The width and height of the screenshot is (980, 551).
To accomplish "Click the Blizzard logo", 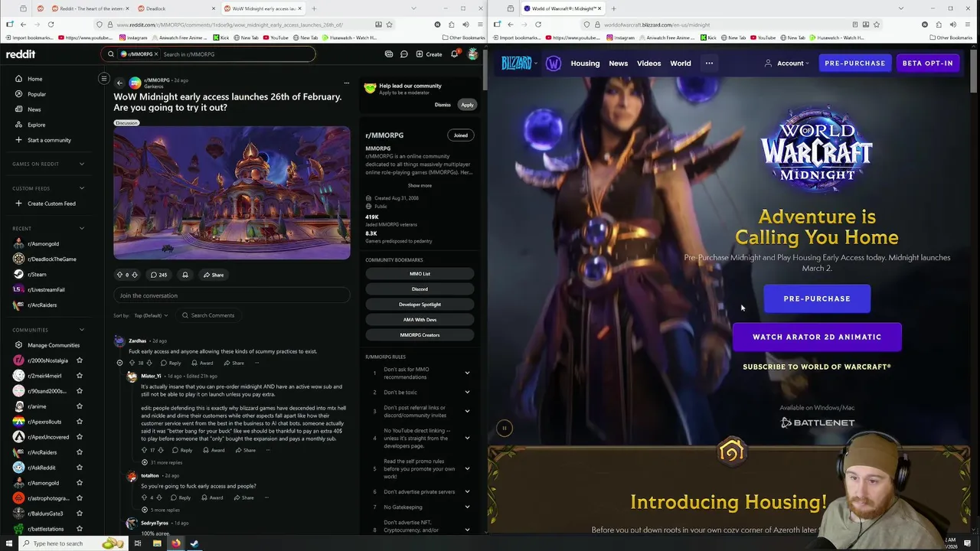I will (x=517, y=64).
